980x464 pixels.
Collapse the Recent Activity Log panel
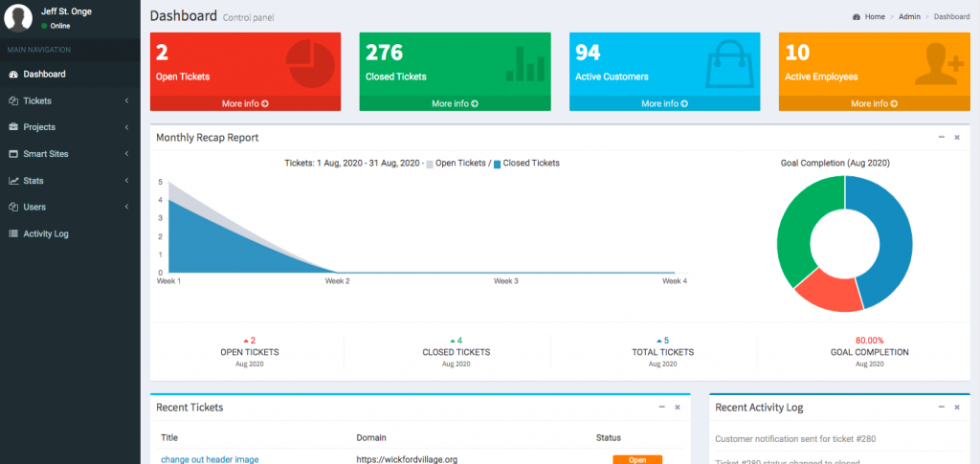(x=942, y=408)
